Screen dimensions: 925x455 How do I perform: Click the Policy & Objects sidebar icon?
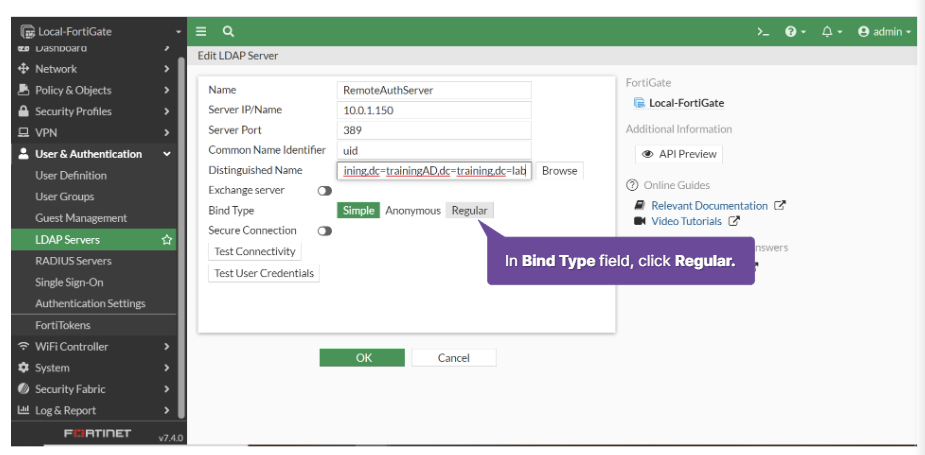pyautogui.click(x=24, y=90)
